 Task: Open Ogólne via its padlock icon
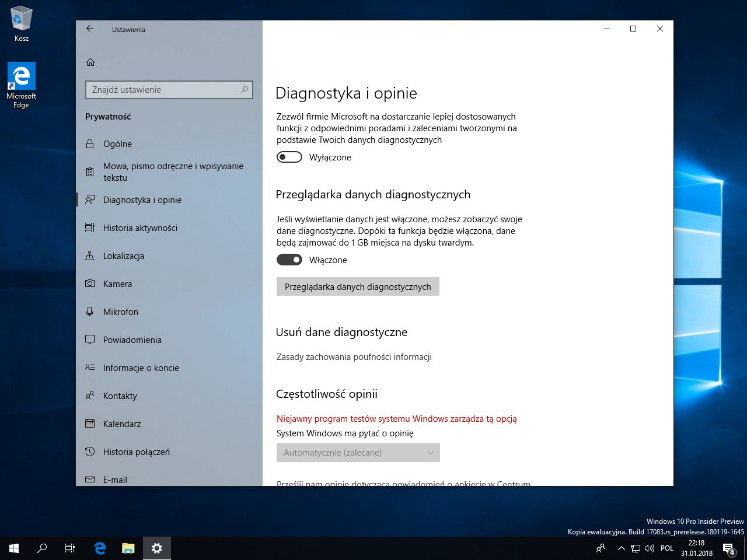90,143
